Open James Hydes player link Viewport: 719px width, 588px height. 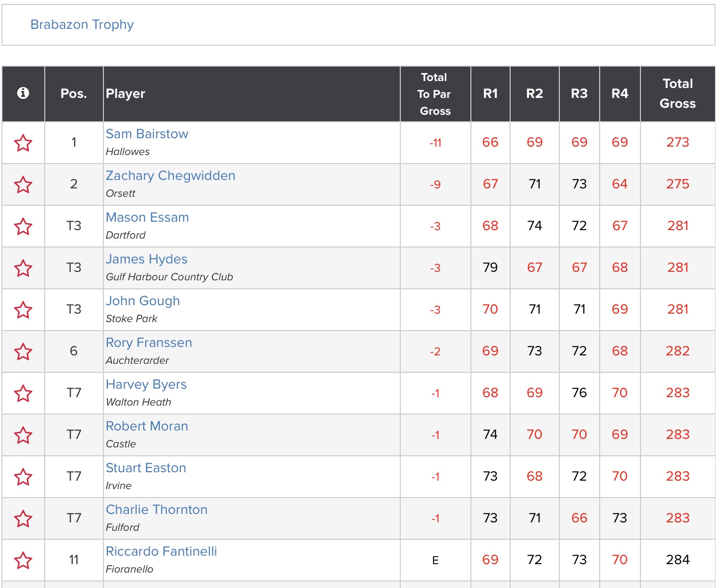[x=146, y=259]
